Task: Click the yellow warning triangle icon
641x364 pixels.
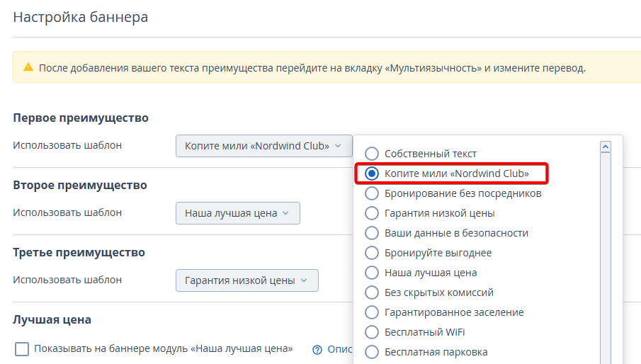Action: 28,68
